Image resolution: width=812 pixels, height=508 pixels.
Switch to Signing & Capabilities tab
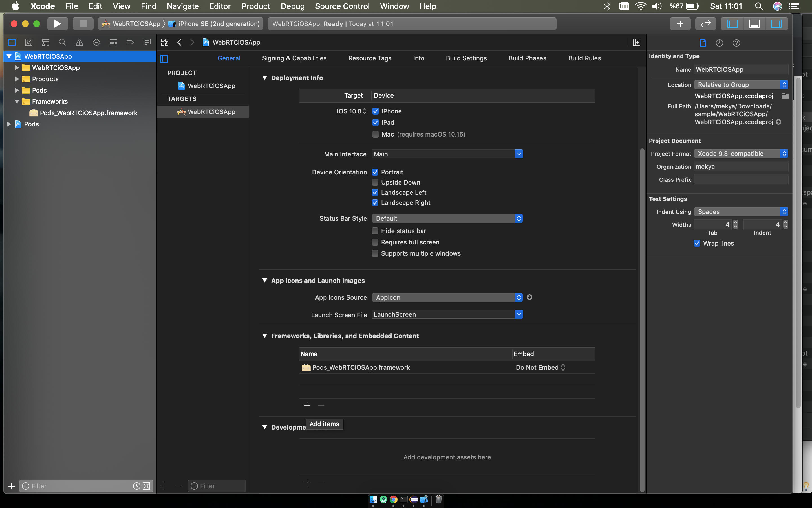pos(294,58)
